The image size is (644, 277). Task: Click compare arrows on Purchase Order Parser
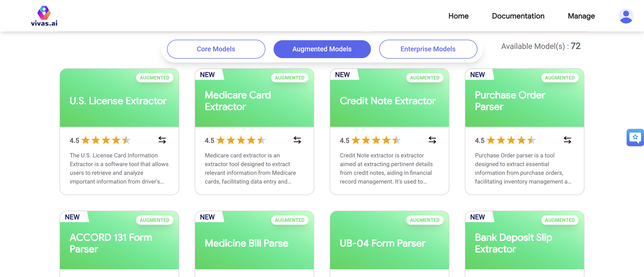(x=567, y=140)
